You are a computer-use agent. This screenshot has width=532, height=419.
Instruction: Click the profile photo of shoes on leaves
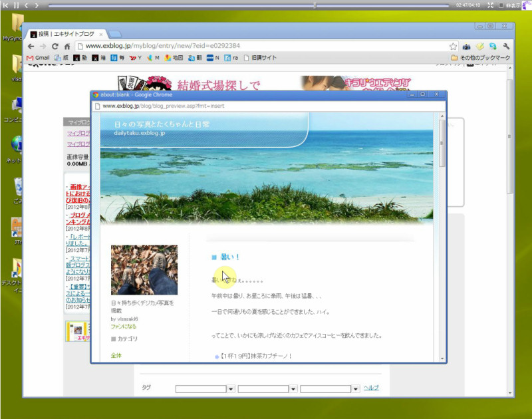pos(144,270)
